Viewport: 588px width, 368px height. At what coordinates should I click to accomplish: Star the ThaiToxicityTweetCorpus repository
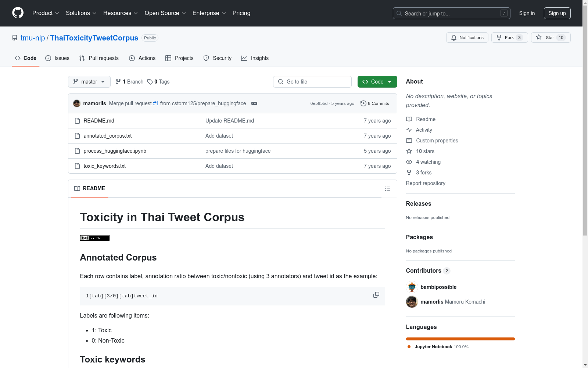click(551, 38)
